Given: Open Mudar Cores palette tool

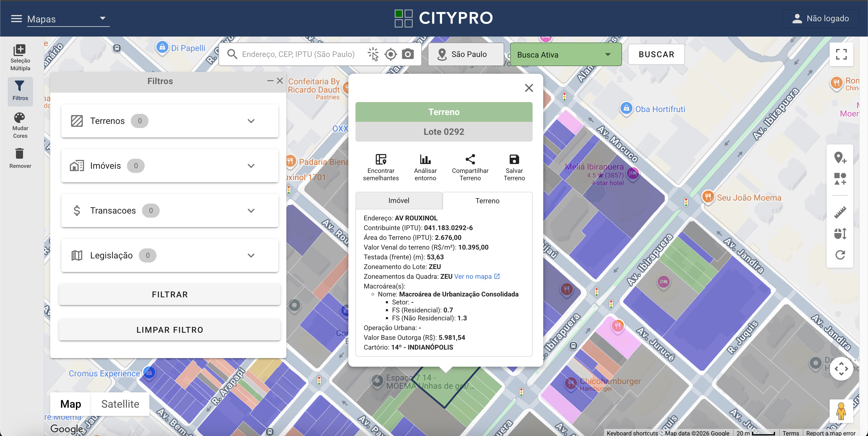Looking at the screenshot, I should [20, 126].
